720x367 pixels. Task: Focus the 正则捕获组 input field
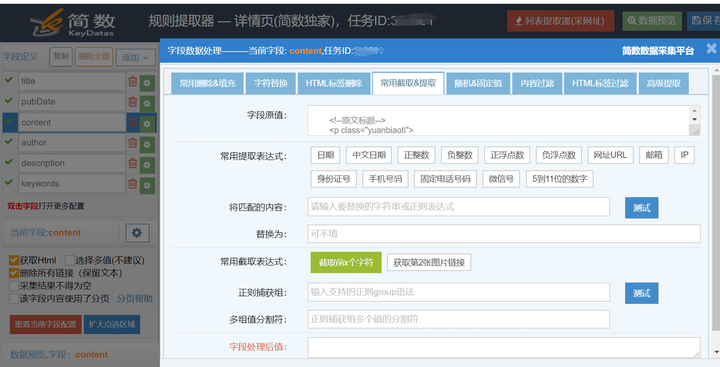point(459,292)
